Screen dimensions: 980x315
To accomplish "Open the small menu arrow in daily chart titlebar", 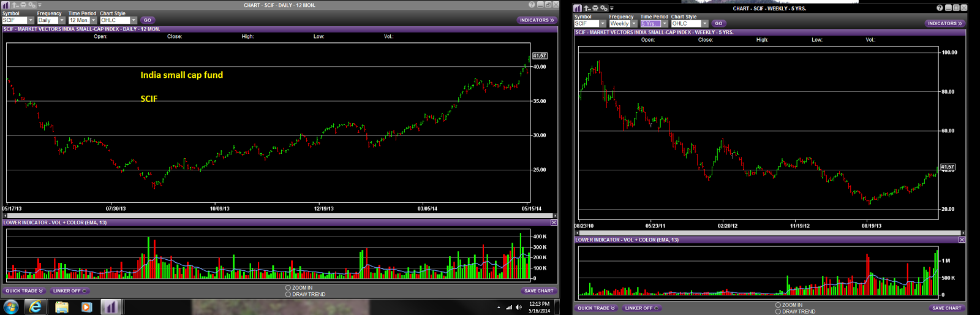I will [x=40, y=5].
